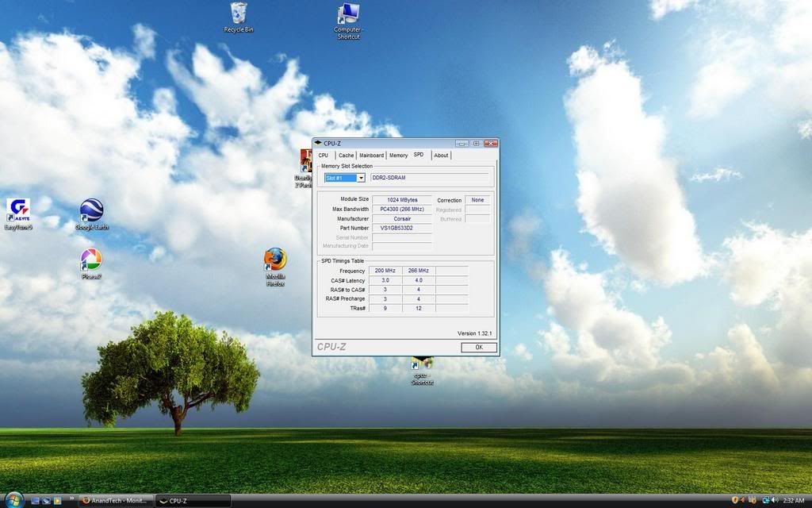812x508 pixels.
Task: Click the empty Serial Number field
Action: [402, 237]
